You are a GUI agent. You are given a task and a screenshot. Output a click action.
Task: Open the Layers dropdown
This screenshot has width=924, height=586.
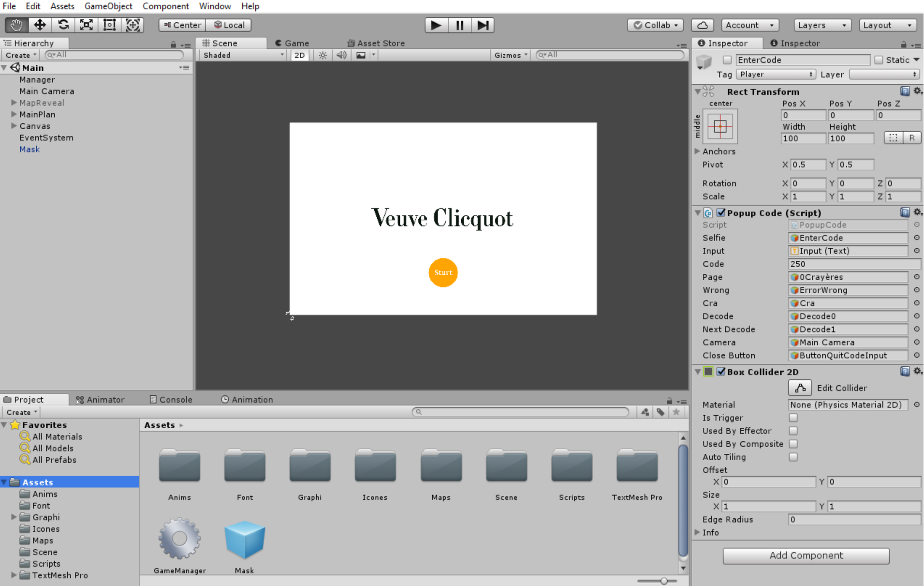pyautogui.click(x=822, y=25)
